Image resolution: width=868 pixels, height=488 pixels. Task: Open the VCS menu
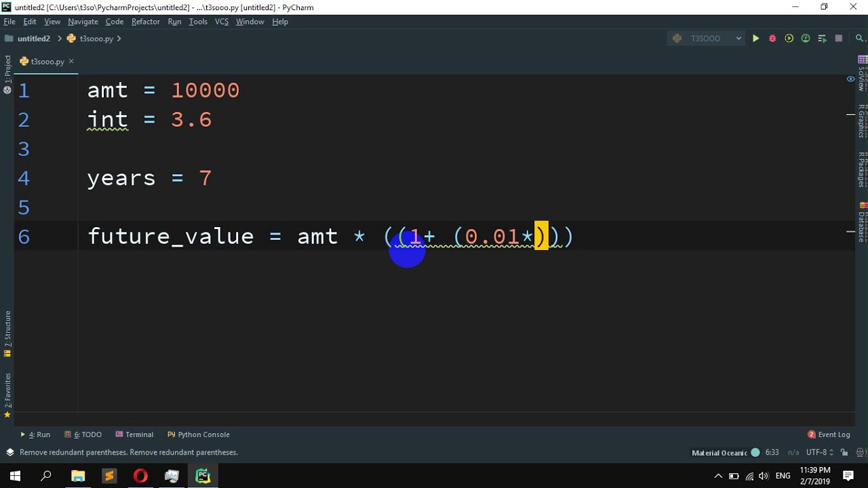click(222, 22)
